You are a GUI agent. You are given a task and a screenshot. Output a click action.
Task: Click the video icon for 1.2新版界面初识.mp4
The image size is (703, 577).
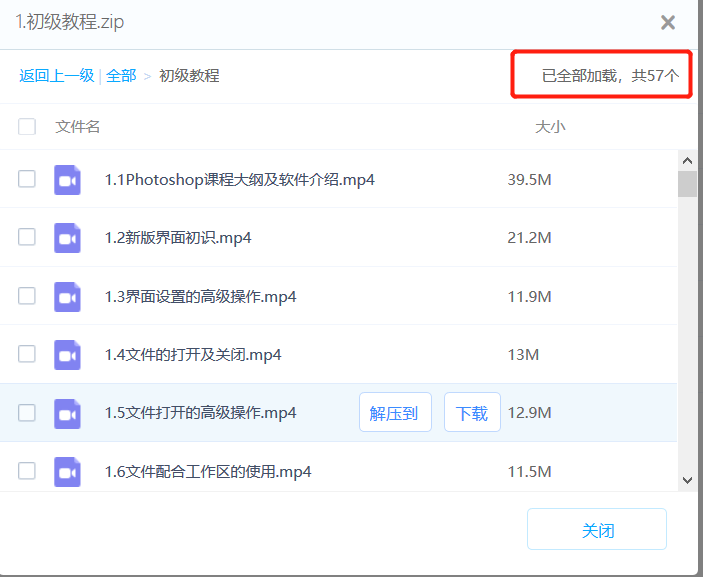coord(67,238)
